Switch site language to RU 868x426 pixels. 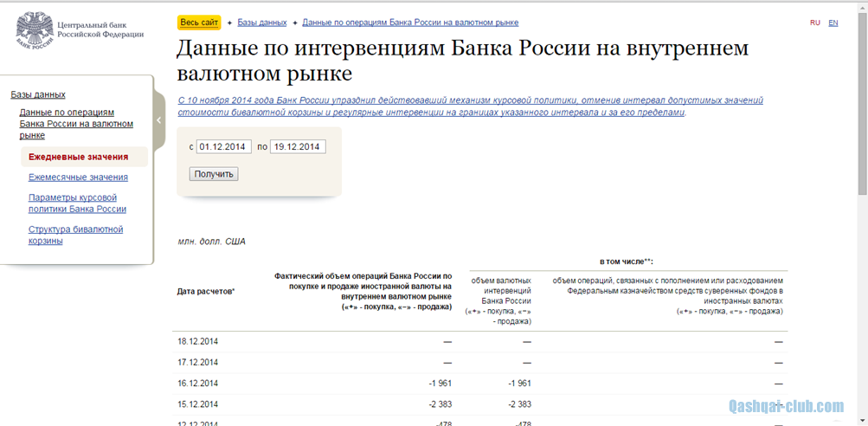click(815, 23)
